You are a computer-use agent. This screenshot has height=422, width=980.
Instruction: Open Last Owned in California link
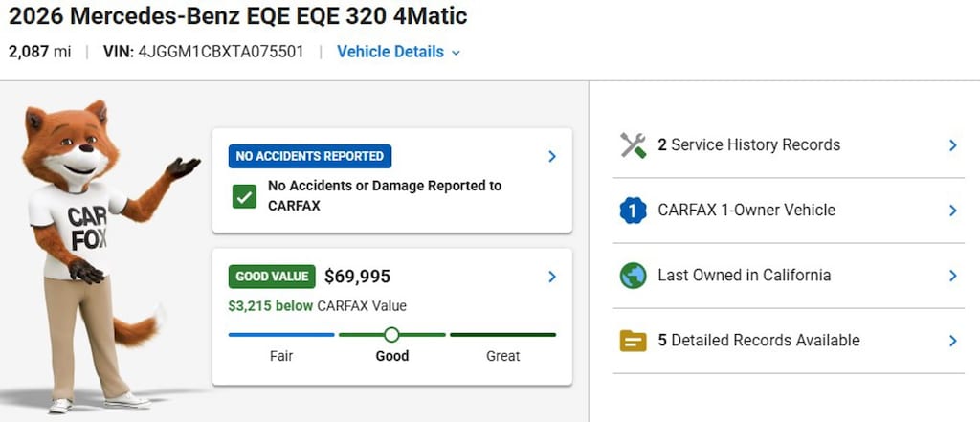pyautogui.click(x=745, y=275)
